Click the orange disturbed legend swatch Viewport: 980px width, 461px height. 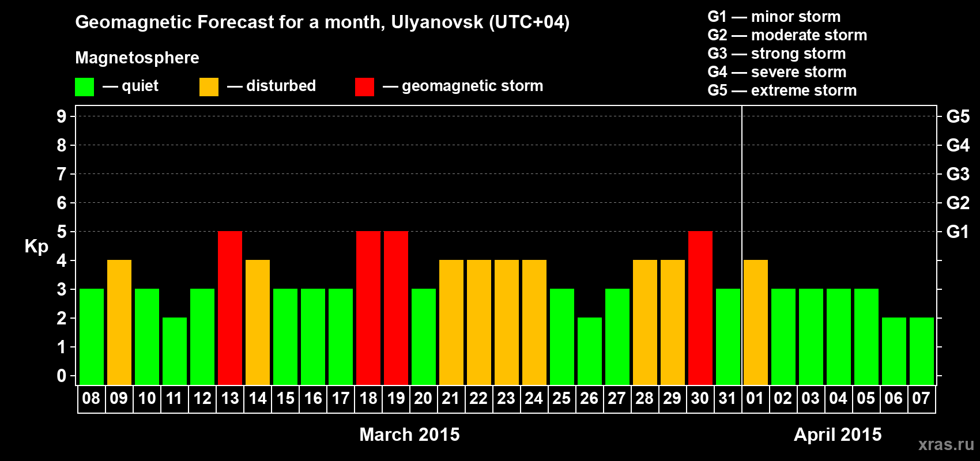(x=209, y=87)
